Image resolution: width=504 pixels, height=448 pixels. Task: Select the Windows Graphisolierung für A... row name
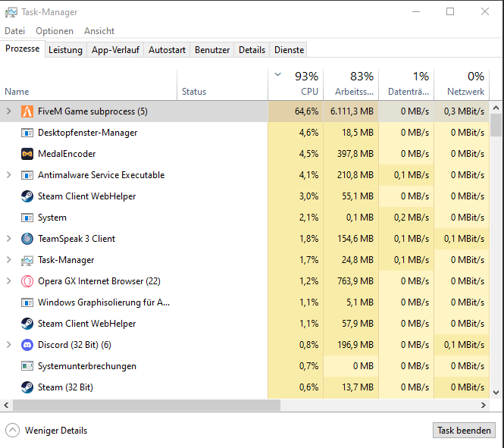coord(104,302)
